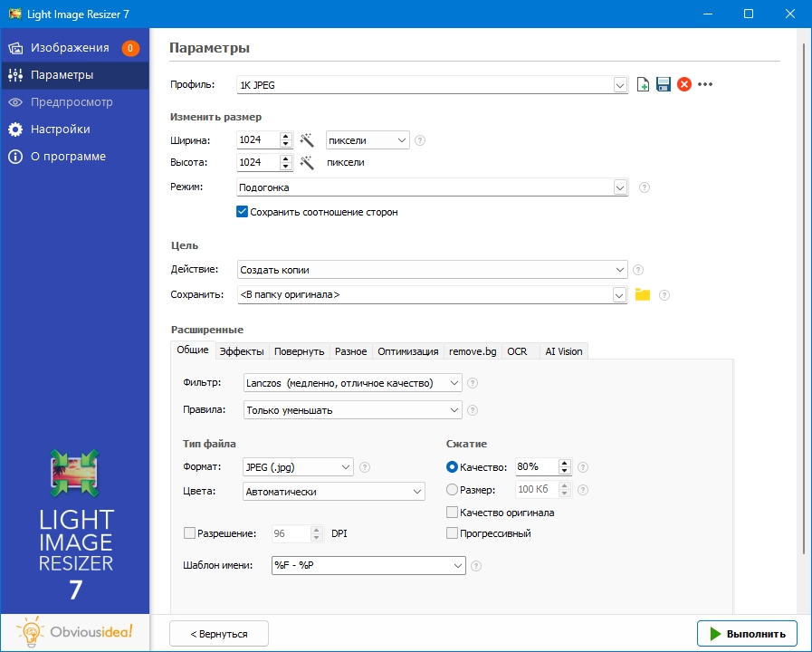The width and height of the screenshot is (812, 652).
Task: Click the magic wand next to Ширина
Action: pyautogui.click(x=307, y=139)
